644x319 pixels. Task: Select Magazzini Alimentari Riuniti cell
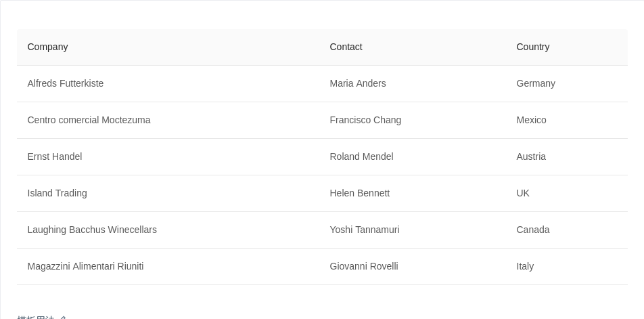tap(85, 266)
